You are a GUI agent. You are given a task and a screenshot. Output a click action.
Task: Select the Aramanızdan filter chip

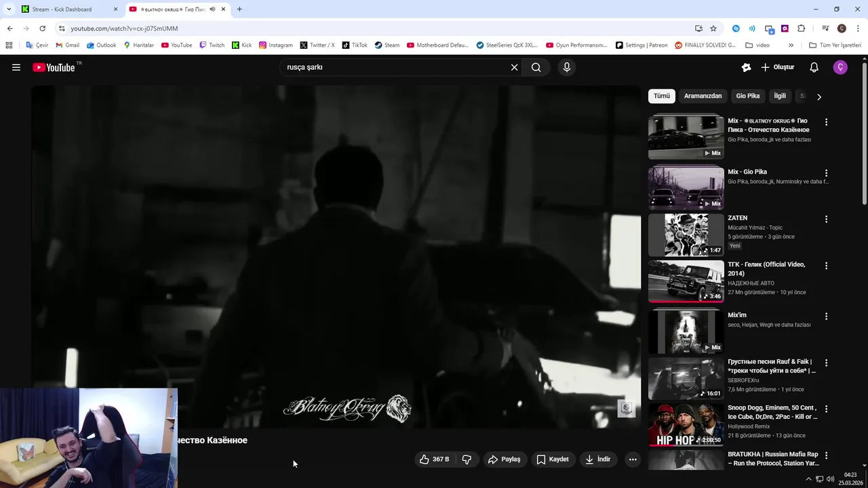703,96
